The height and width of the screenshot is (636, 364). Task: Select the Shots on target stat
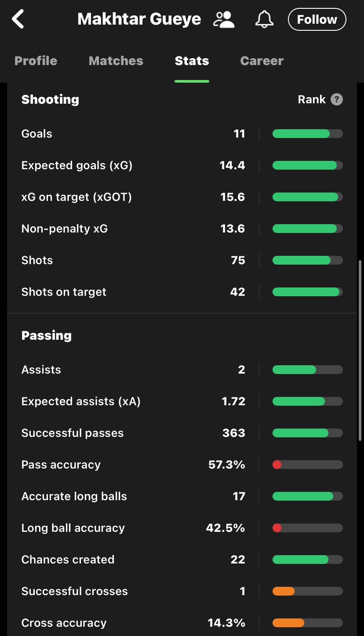[x=182, y=292]
